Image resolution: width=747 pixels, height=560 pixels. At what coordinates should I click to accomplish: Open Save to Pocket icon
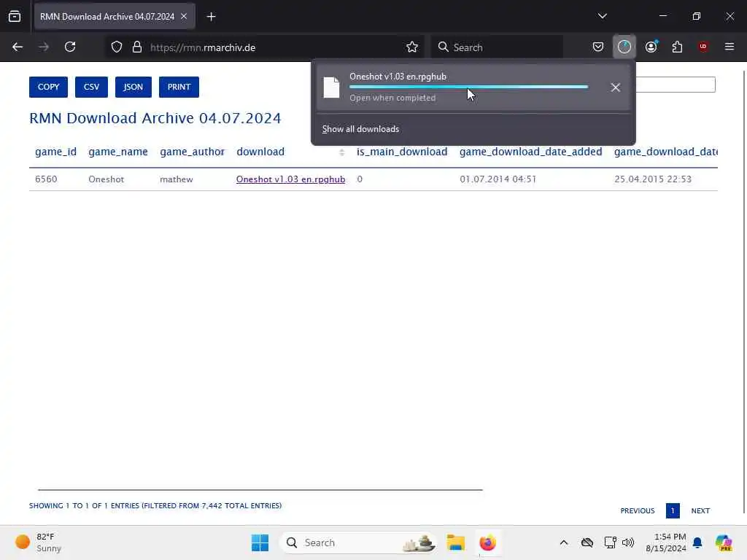coord(598,47)
